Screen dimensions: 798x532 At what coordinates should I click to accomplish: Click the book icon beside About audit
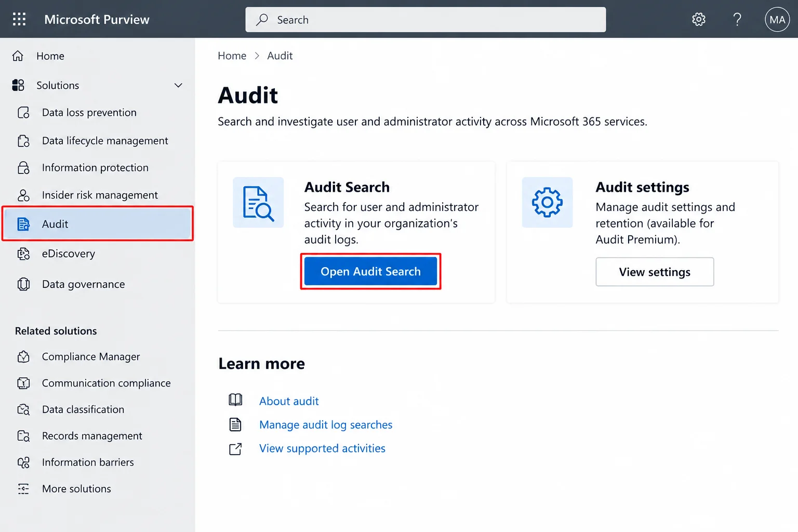(x=235, y=400)
